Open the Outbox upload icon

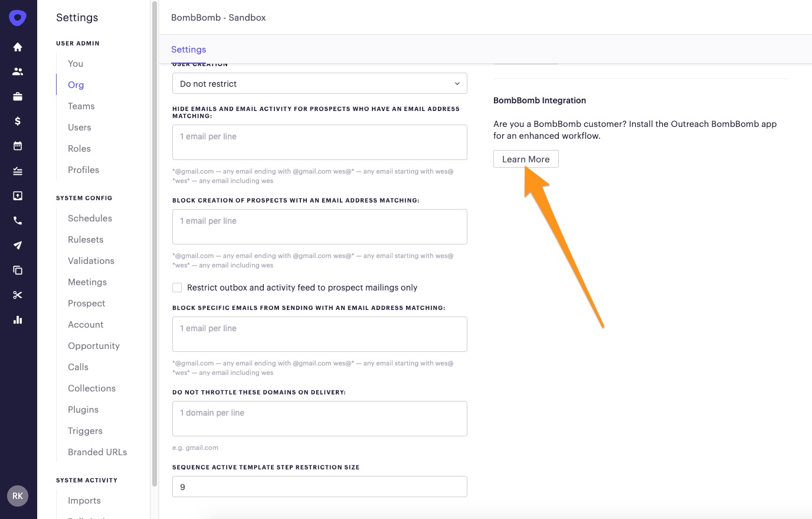18,195
